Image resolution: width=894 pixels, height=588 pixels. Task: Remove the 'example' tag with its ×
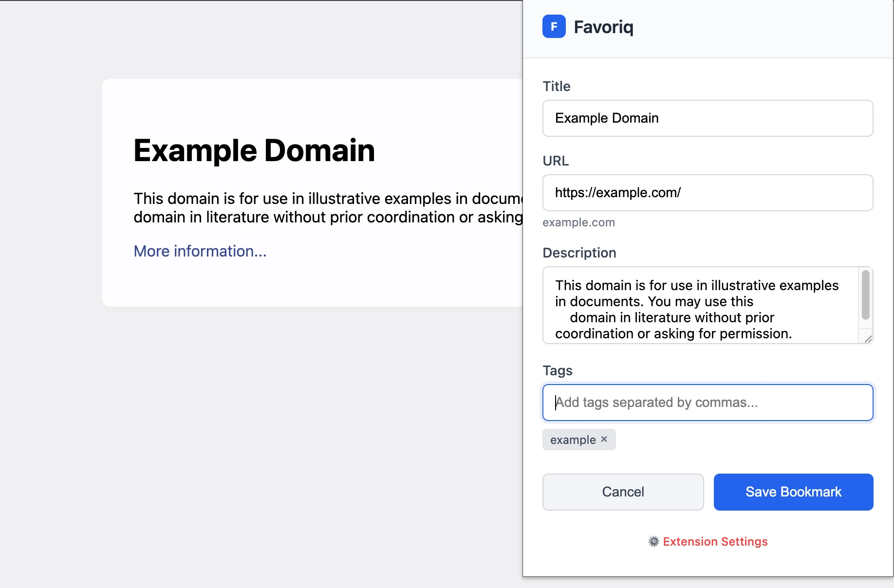(604, 439)
